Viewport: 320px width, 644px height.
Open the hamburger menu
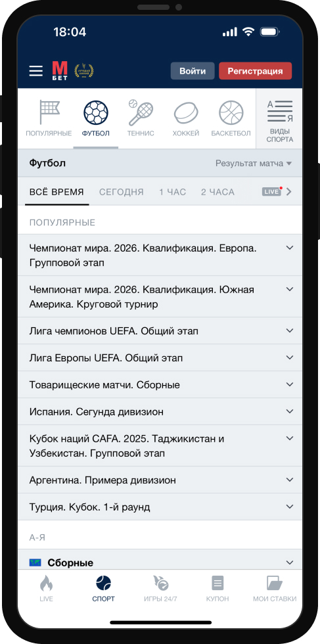(x=36, y=71)
